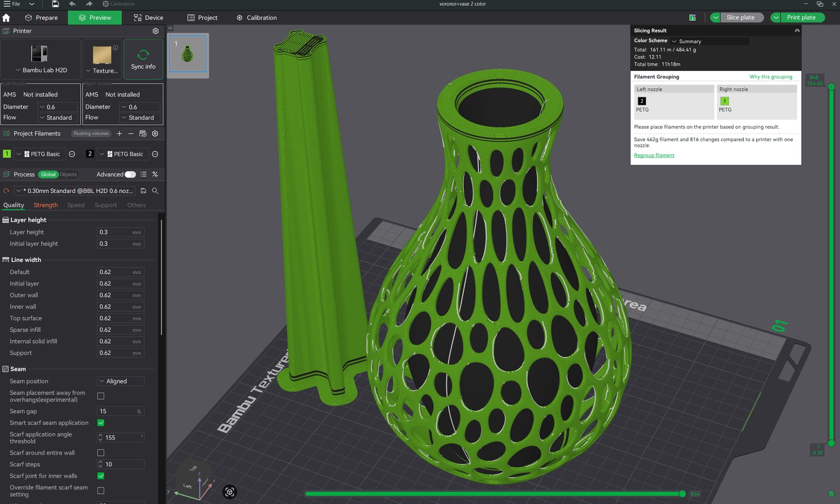Go to the Home screen icon
This screenshot has height=504, width=840.
6,17
